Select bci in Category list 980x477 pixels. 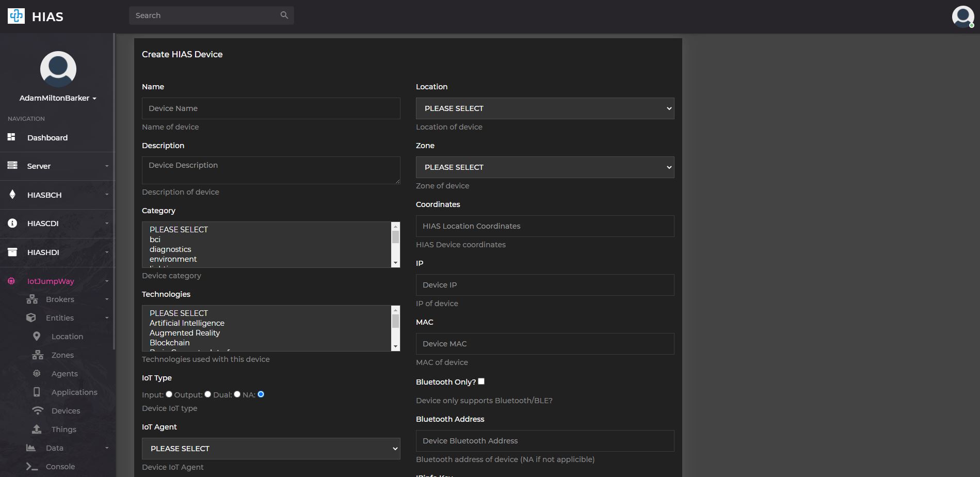(155, 240)
